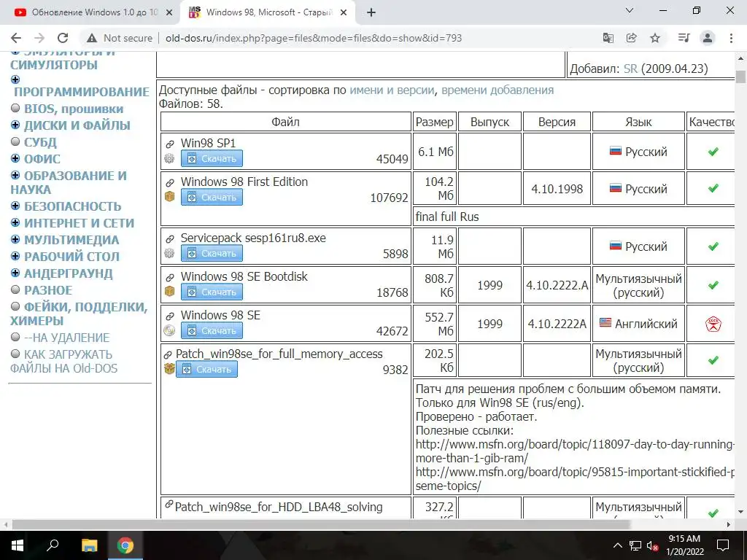This screenshot has width=747, height=560.
Task: Download Patch_win98se_for_full_memory_access via Скачать
Action: point(206,369)
